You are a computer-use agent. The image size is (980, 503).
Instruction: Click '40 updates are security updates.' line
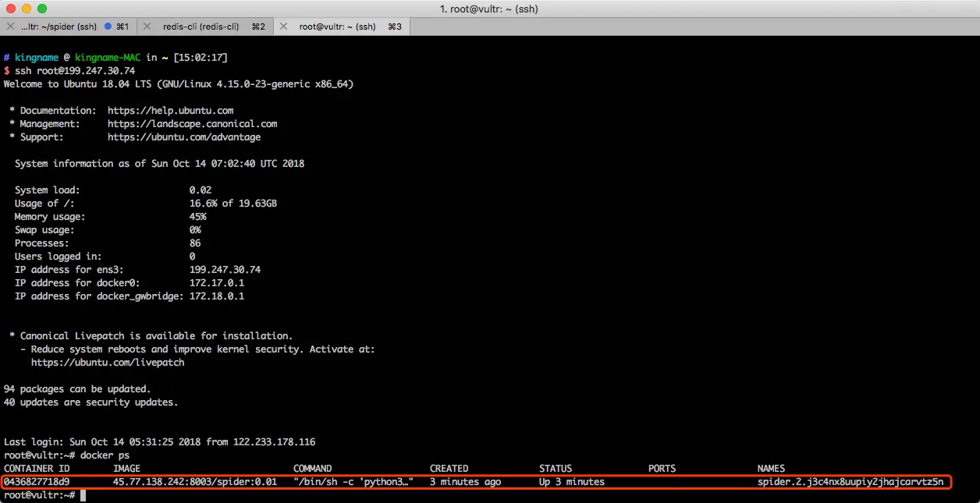point(91,402)
